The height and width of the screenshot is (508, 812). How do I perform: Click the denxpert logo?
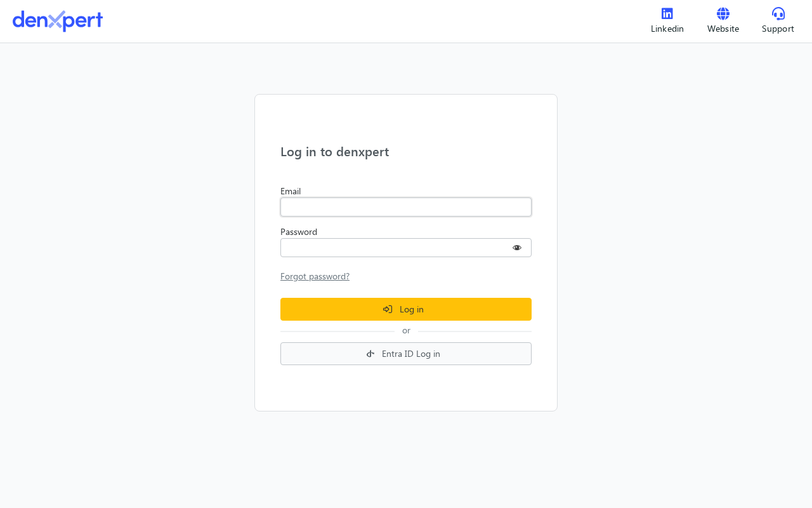(58, 21)
